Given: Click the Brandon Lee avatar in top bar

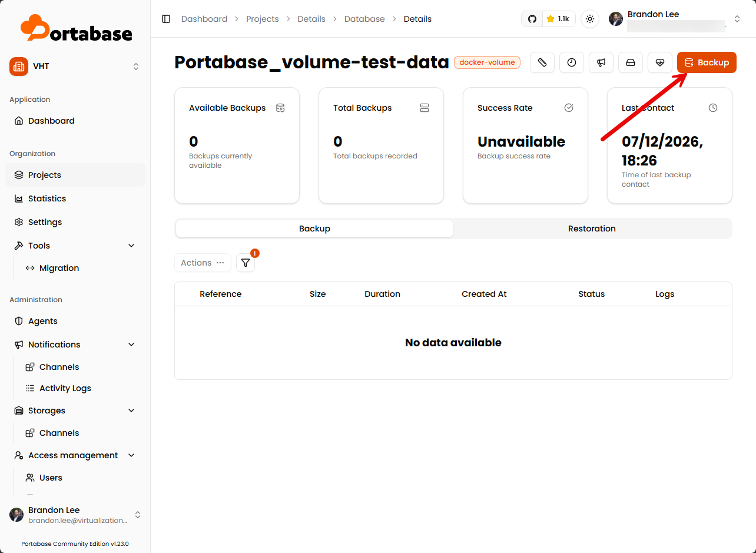Looking at the screenshot, I should pyautogui.click(x=616, y=19).
